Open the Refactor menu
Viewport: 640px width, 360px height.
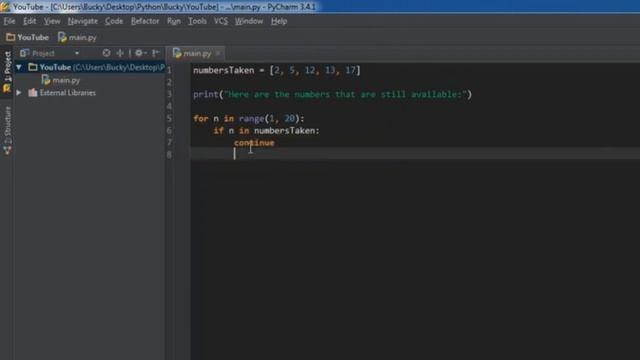pyautogui.click(x=145, y=21)
